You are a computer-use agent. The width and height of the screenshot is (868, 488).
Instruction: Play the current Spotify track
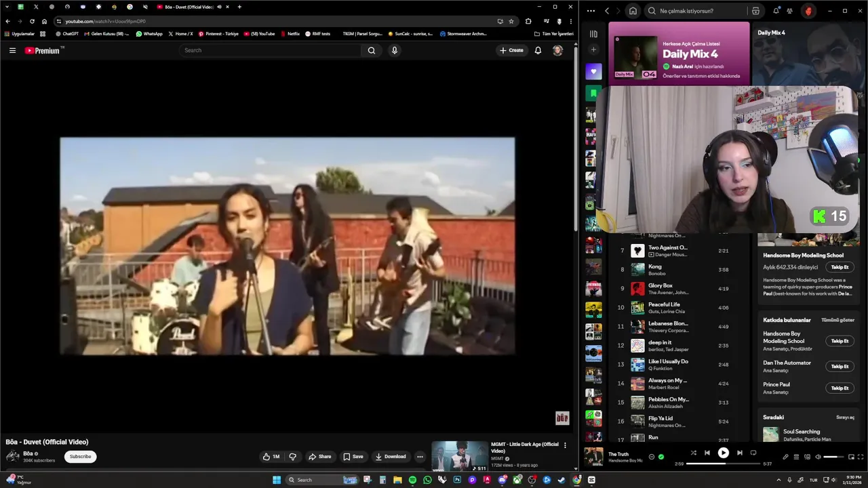(724, 453)
